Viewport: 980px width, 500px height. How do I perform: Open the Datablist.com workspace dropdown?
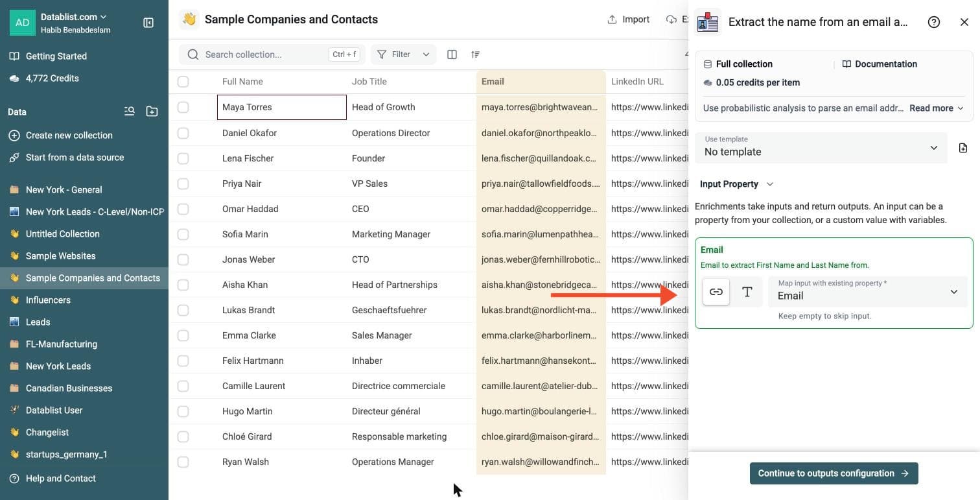(x=74, y=17)
